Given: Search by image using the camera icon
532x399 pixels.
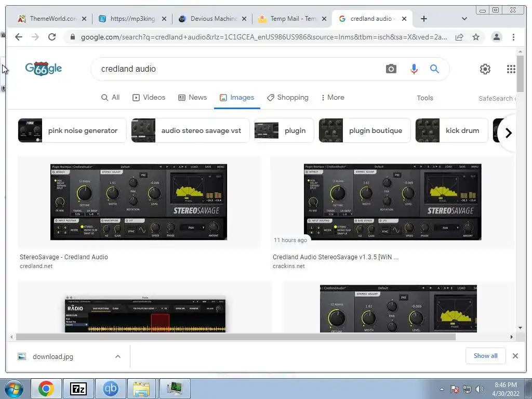Looking at the screenshot, I should 391,69.
